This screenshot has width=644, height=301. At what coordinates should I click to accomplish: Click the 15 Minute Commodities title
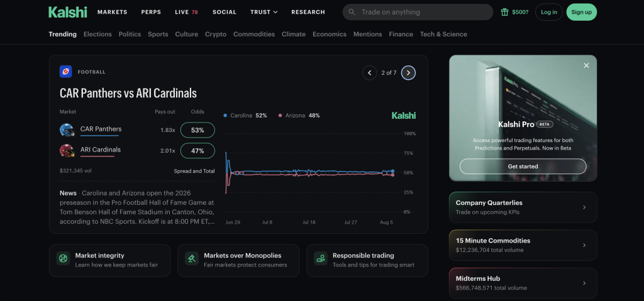(493, 241)
